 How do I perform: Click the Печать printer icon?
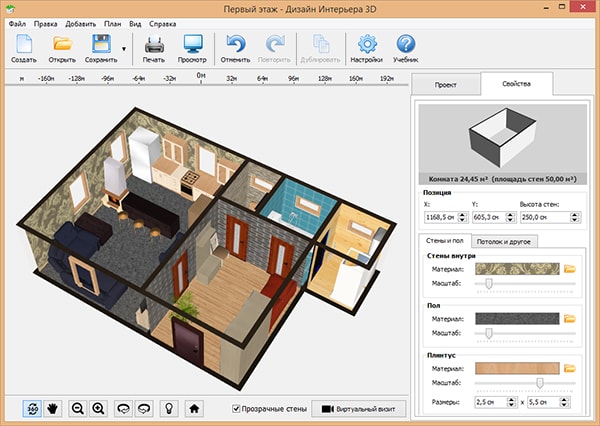click(x=154, y=47)
